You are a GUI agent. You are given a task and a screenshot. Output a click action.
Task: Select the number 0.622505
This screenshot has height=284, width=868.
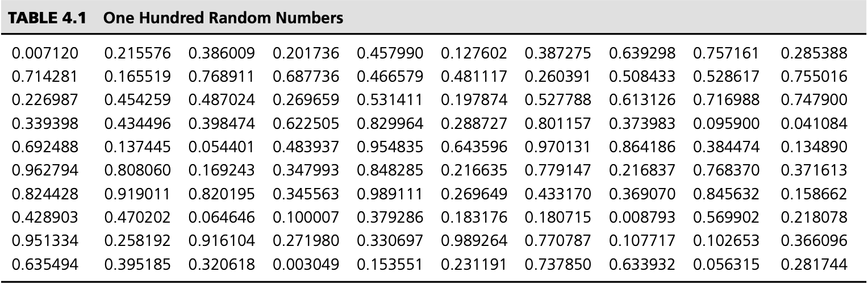click(x=306, y=124)
